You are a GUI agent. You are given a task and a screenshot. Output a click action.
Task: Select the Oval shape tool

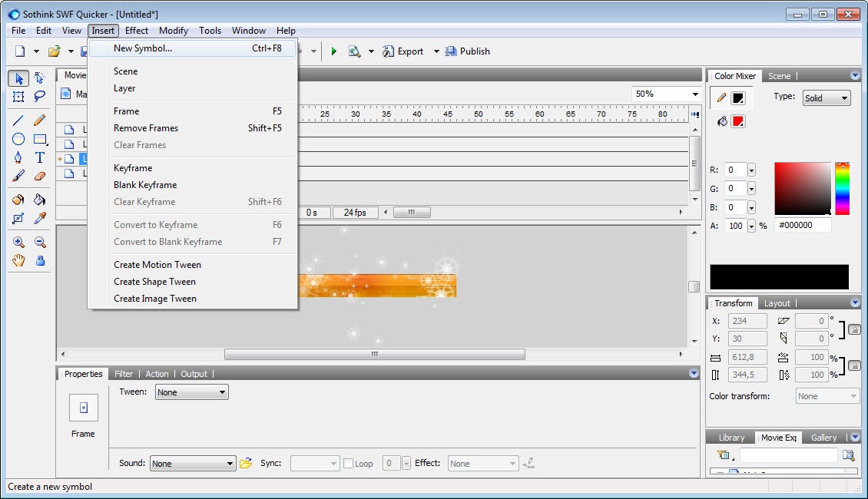18,139
